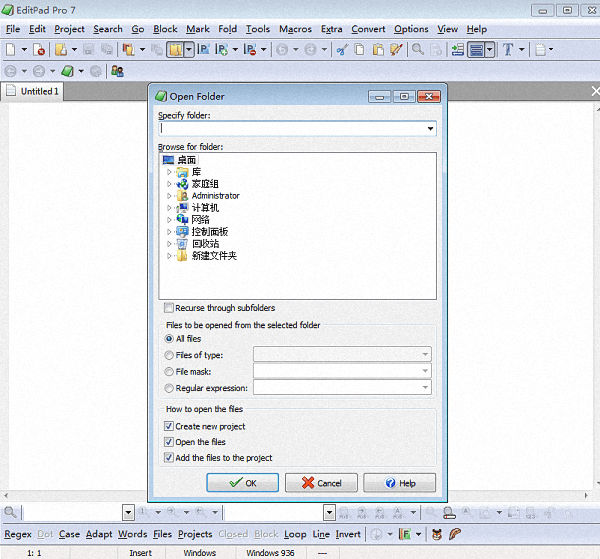The height and width of the screenshot is (559, 600).
Task: Toggle the Case search option
Action: (69, 534)
